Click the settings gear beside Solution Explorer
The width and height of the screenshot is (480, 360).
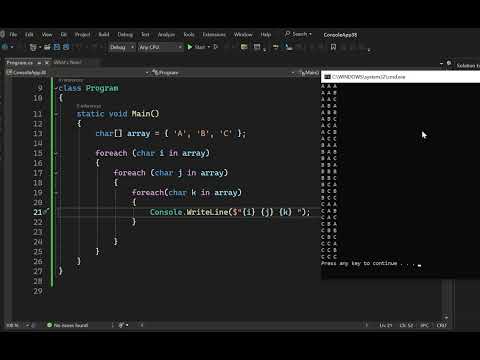pyautogui.click(x=449, y=63)
